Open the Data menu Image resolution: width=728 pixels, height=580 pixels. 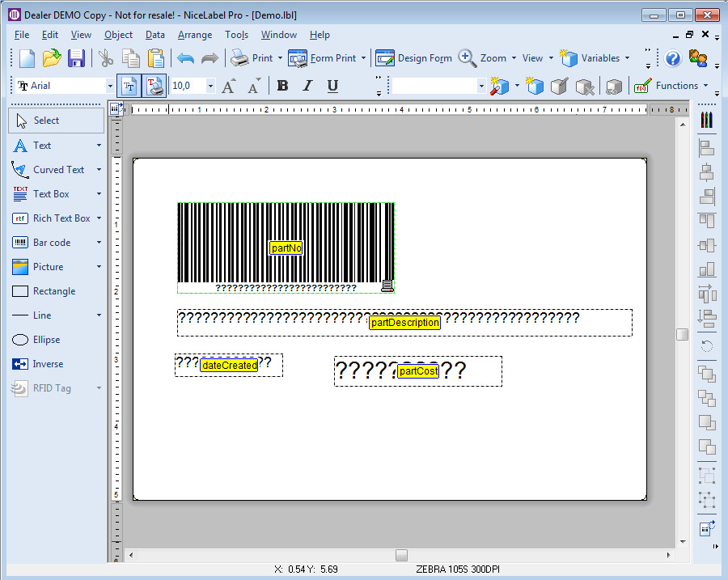[154, 35]
